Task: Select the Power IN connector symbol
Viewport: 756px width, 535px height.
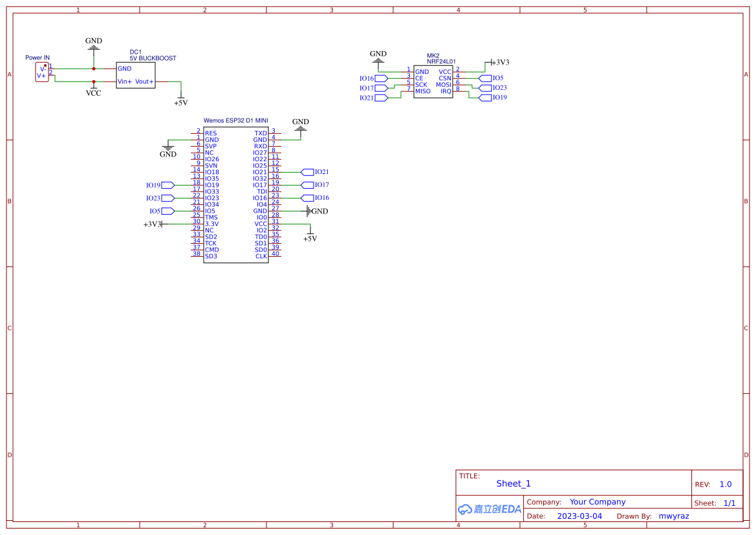Action: pos(41,71)
